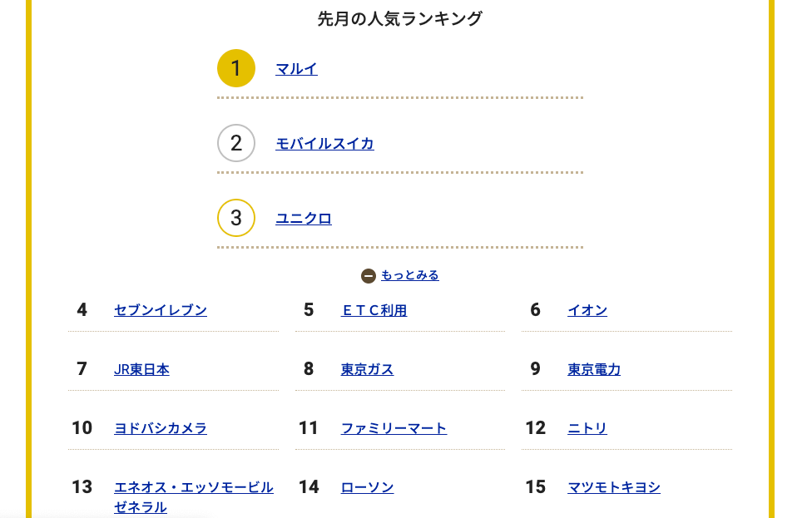The width and height of the screenshot is (812, 518).
Task: Open the マツモトキヨシ link
Action: [614, 487]
